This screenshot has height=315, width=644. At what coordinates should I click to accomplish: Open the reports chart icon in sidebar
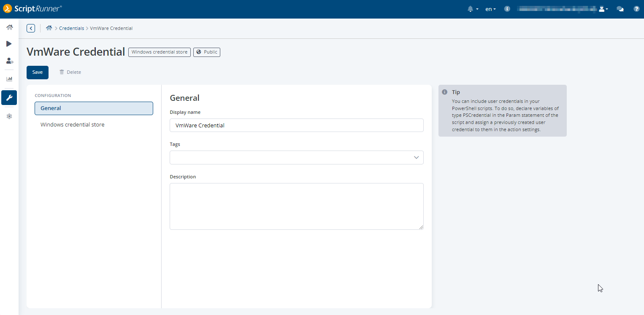click(9, 79)
